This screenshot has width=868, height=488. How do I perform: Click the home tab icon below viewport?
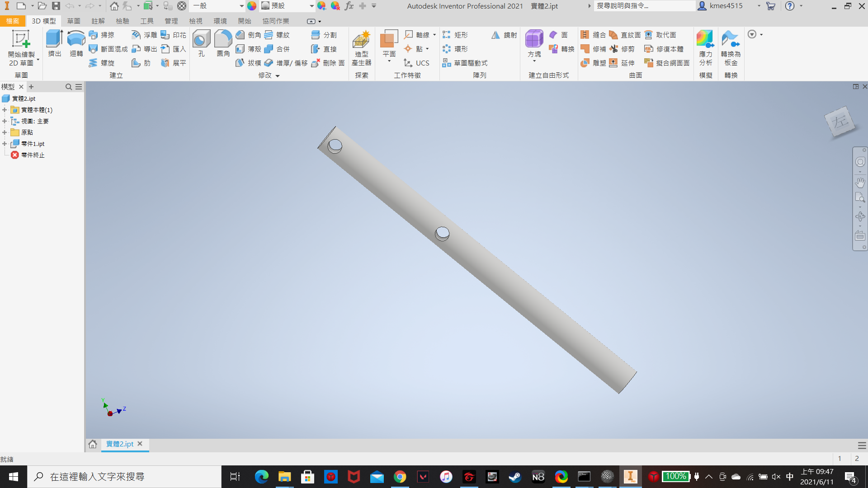coord(93,444)
